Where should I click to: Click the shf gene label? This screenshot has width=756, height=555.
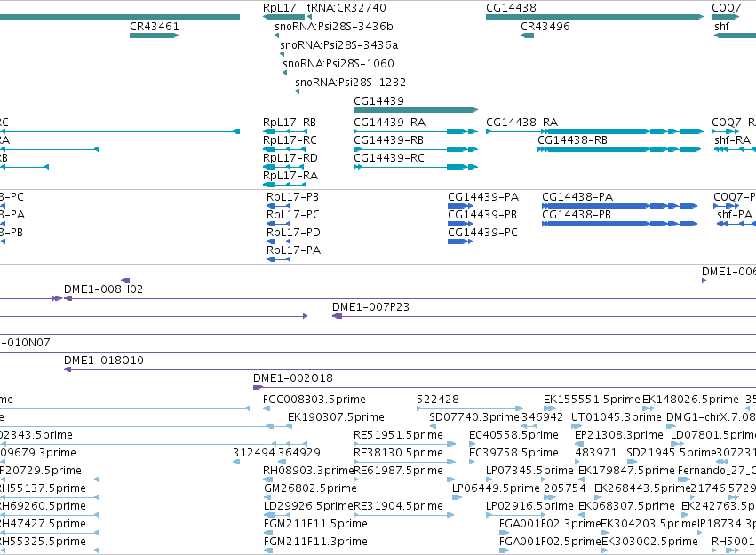point(721,27)
